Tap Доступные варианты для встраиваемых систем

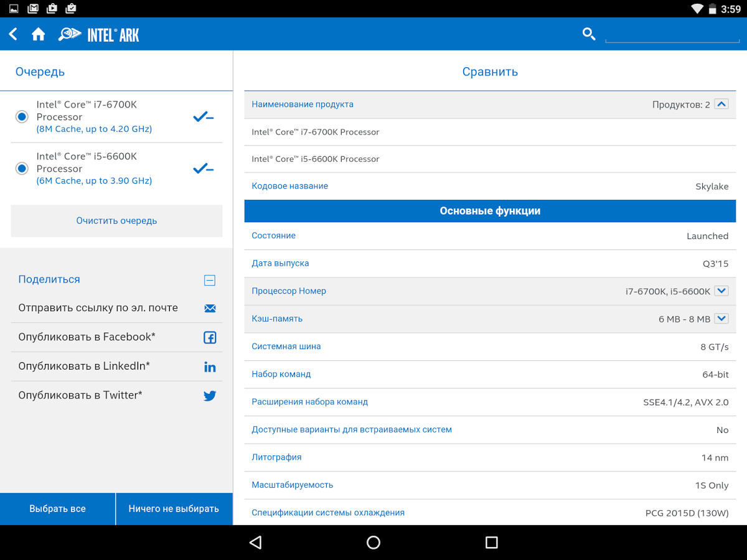coord(352,430)
